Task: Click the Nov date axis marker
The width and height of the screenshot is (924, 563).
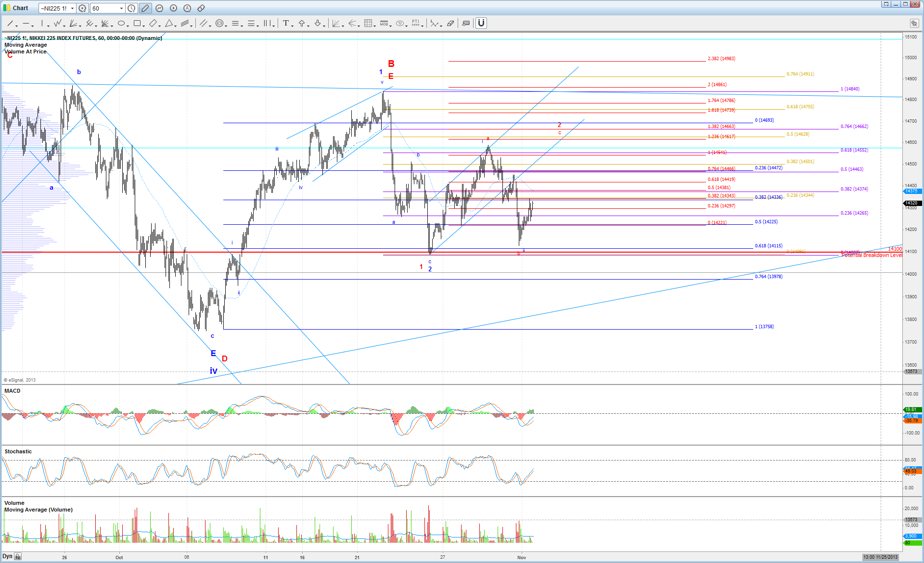Action: (522, 557)
